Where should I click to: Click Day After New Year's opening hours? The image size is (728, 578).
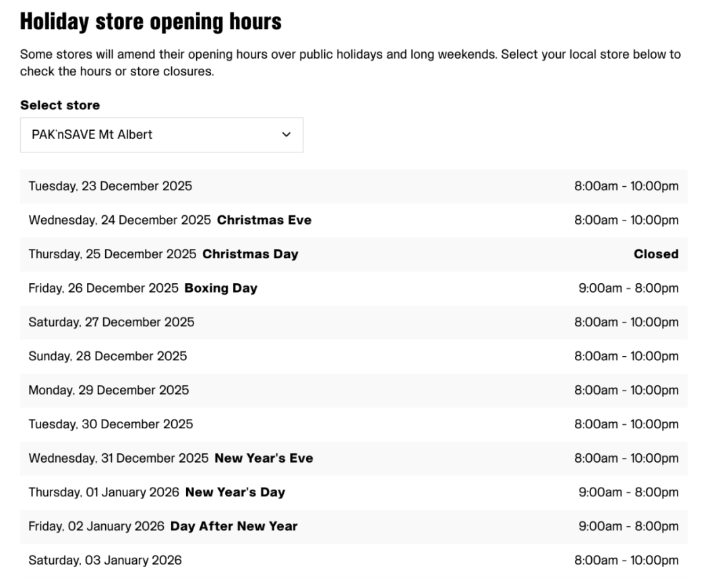click(628, 526)
